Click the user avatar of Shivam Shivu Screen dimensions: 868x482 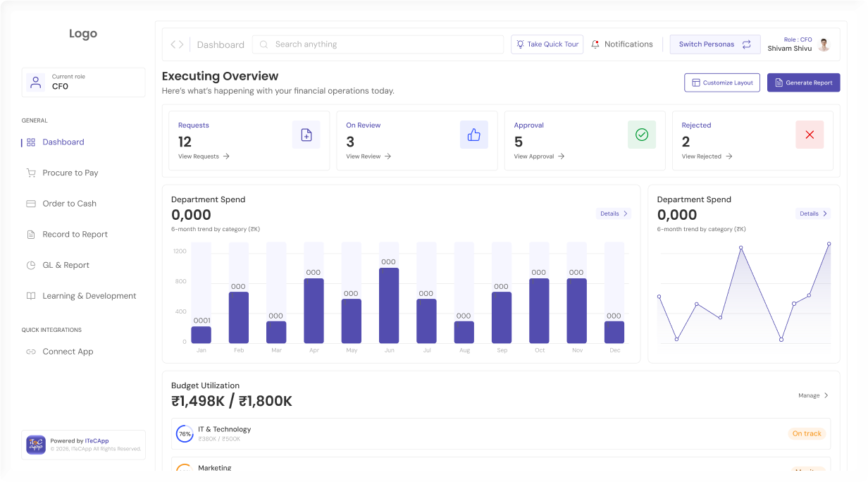coord(824,44)
